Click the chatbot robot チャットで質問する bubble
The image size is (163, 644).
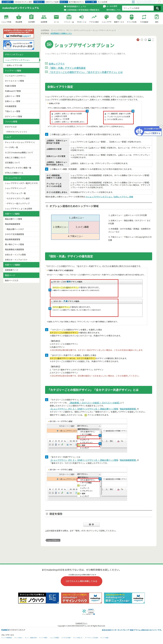click(148, 131)
